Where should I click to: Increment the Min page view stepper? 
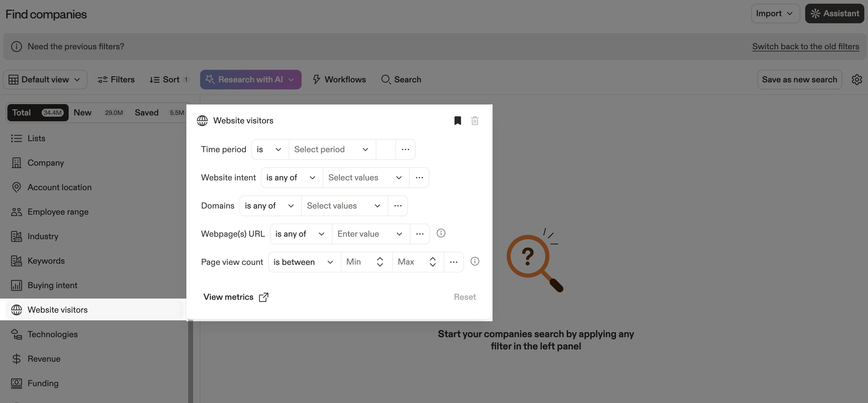pos(380,258)
